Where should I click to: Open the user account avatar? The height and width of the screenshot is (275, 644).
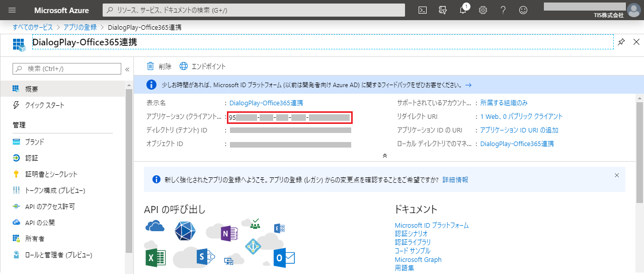pyautogui.click(x=633, y=10)
